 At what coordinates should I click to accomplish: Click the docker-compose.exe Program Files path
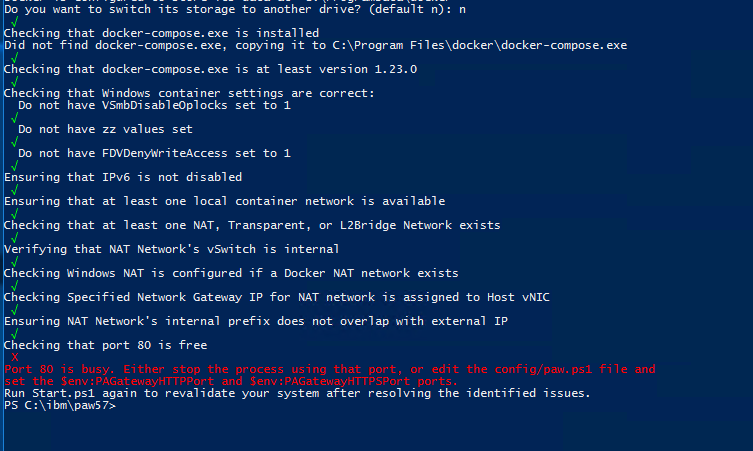[479, 45]
